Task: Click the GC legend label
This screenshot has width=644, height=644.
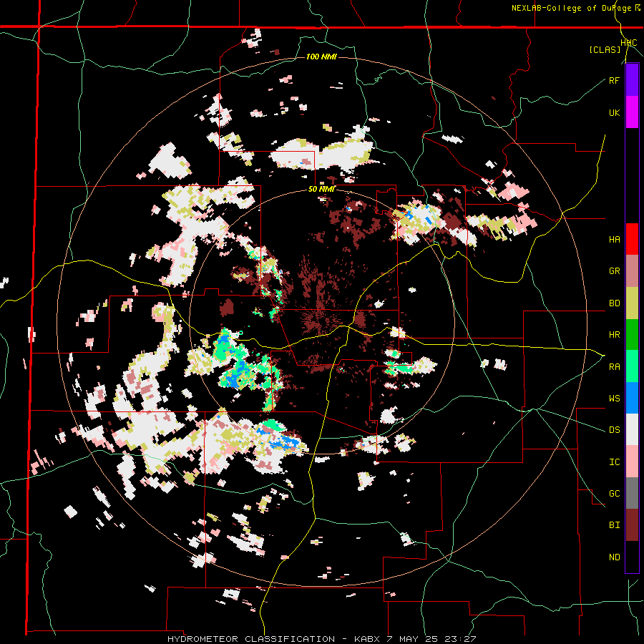Action: 614,494
